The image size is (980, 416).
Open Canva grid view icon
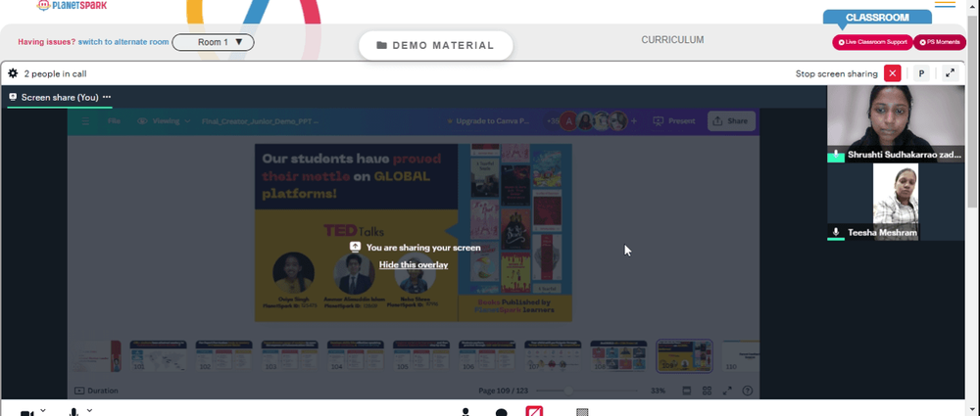pos(707,391)
